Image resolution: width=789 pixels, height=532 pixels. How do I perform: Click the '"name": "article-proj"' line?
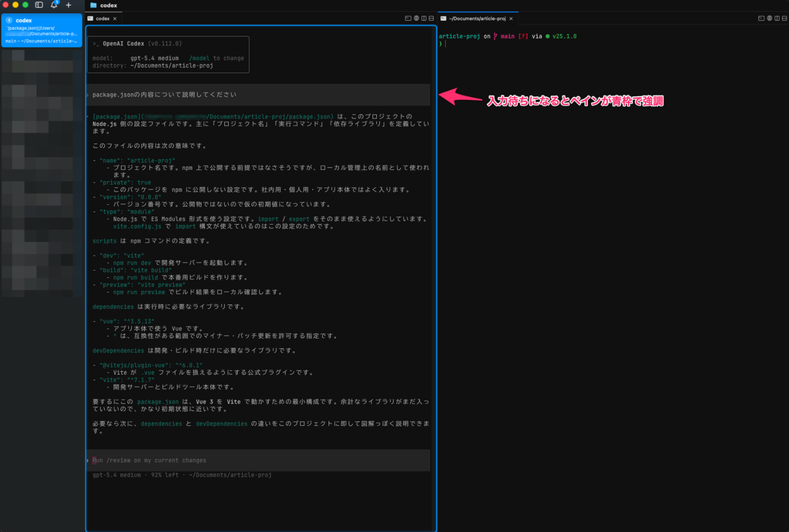click(137, 160)
